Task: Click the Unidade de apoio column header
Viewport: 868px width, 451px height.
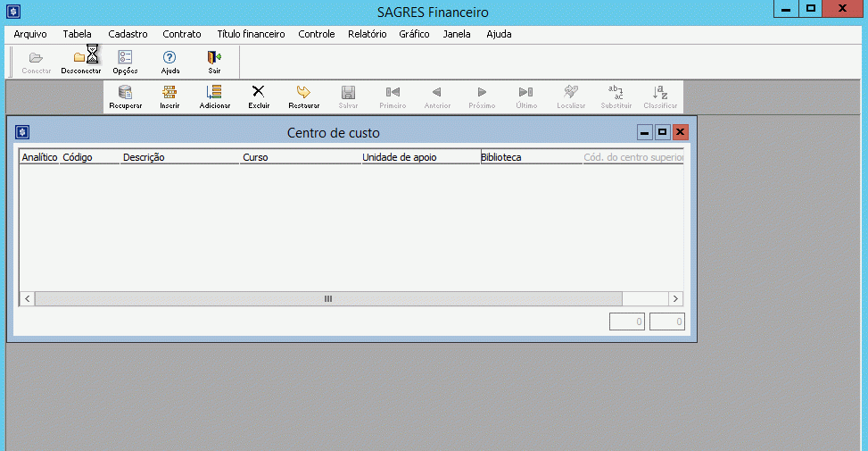Action: tap(419, 157)
